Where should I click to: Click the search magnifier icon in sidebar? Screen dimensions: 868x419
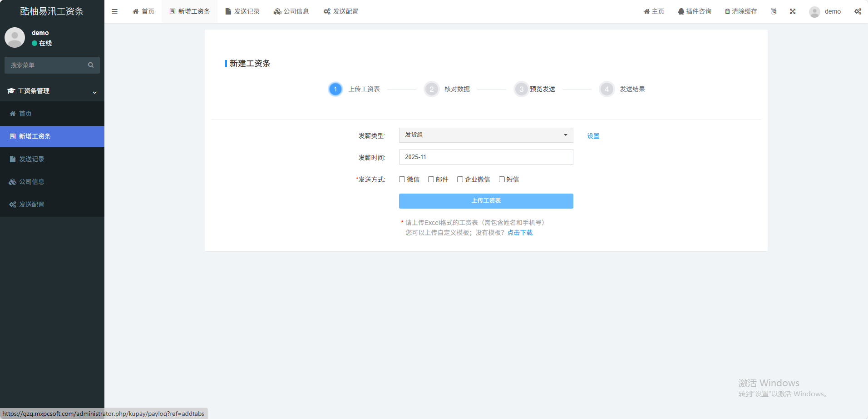pos(91,65)
